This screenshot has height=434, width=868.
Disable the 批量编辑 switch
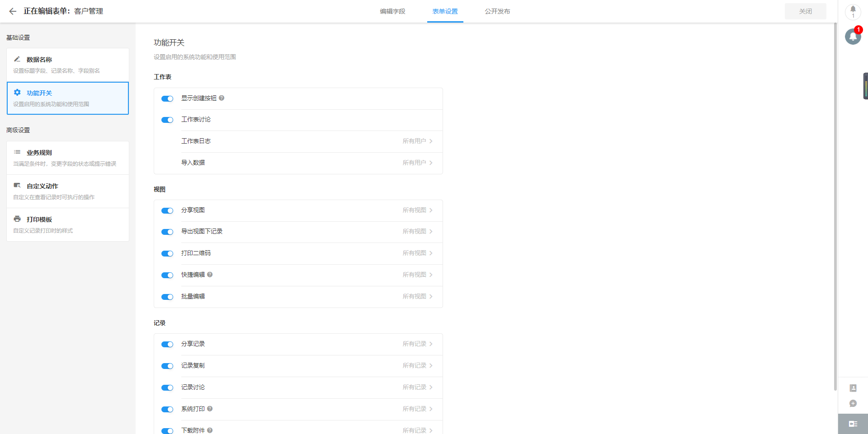[167, 297]
